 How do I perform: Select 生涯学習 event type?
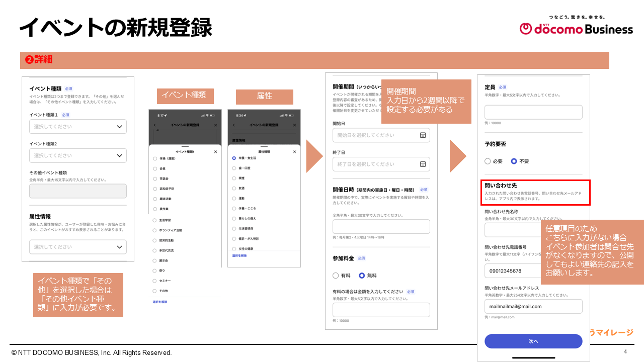pyautogui.click(x=155, y=220)
